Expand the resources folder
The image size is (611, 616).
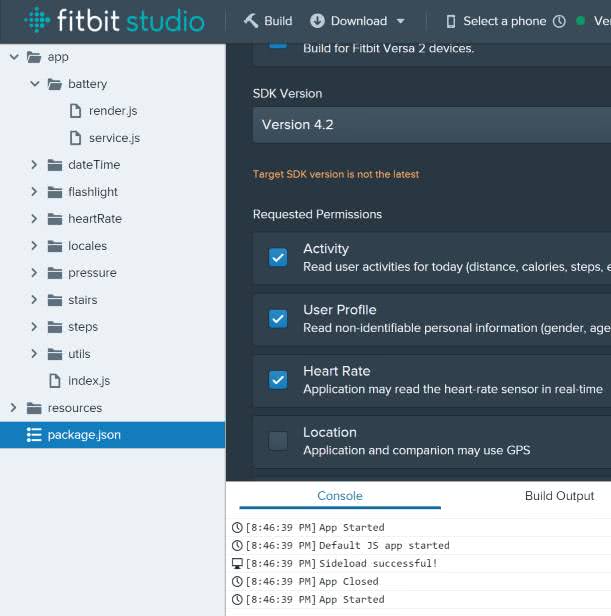[14, 408]
